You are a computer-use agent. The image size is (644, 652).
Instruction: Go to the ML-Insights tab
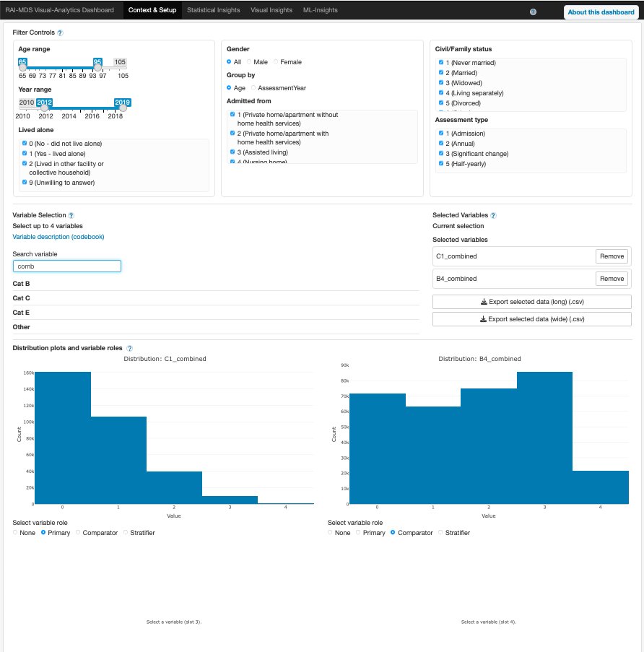point(320,10)
